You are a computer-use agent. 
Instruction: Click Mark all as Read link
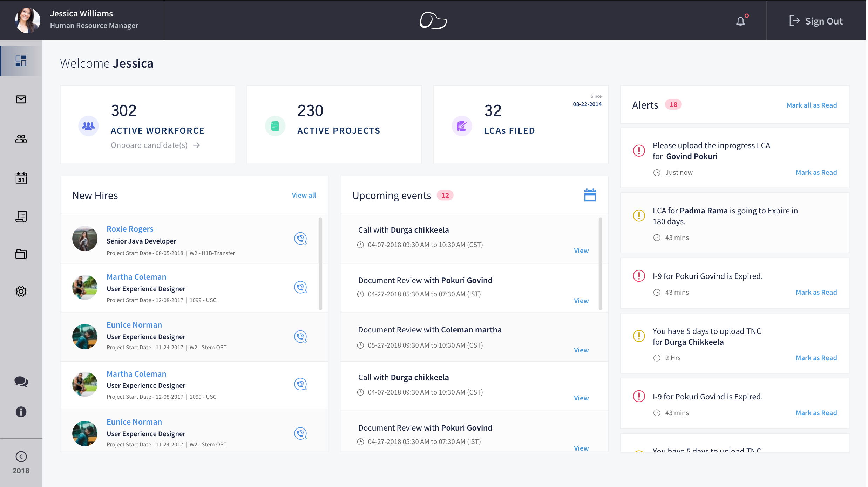pos(812,105)
